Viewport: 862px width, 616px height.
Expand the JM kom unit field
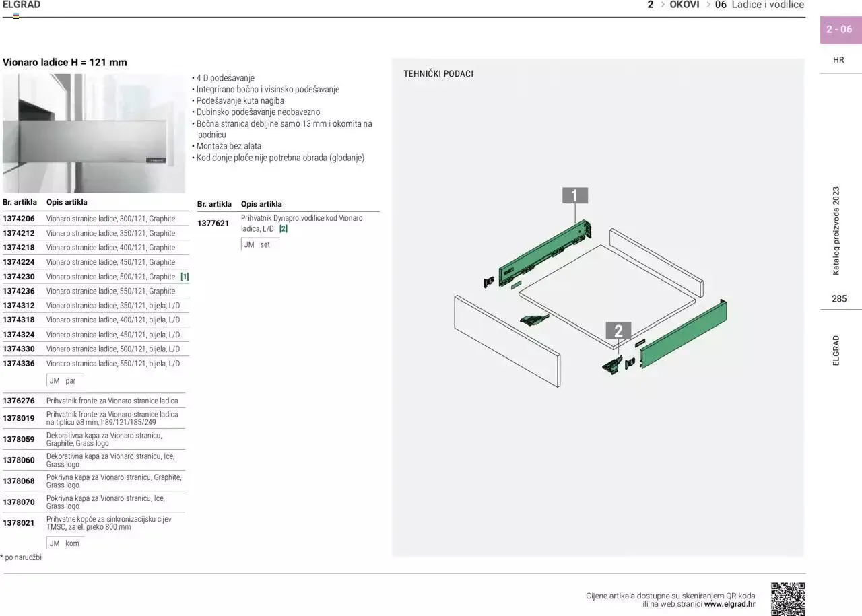[x=63, y=543]
